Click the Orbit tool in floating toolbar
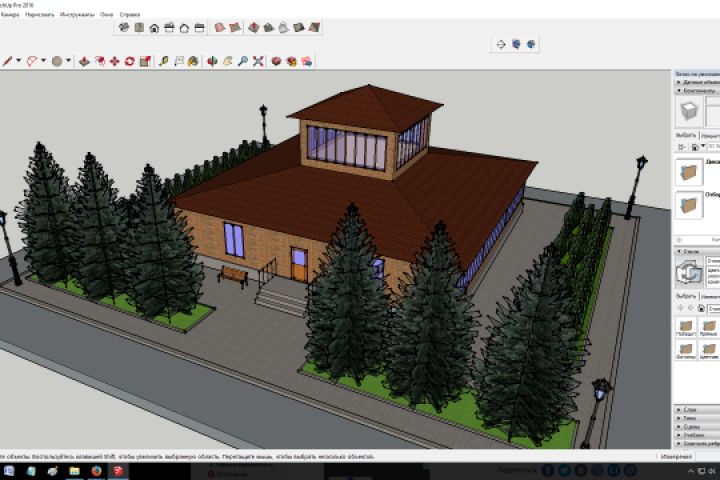720x480 pixels. pos(501,44)
